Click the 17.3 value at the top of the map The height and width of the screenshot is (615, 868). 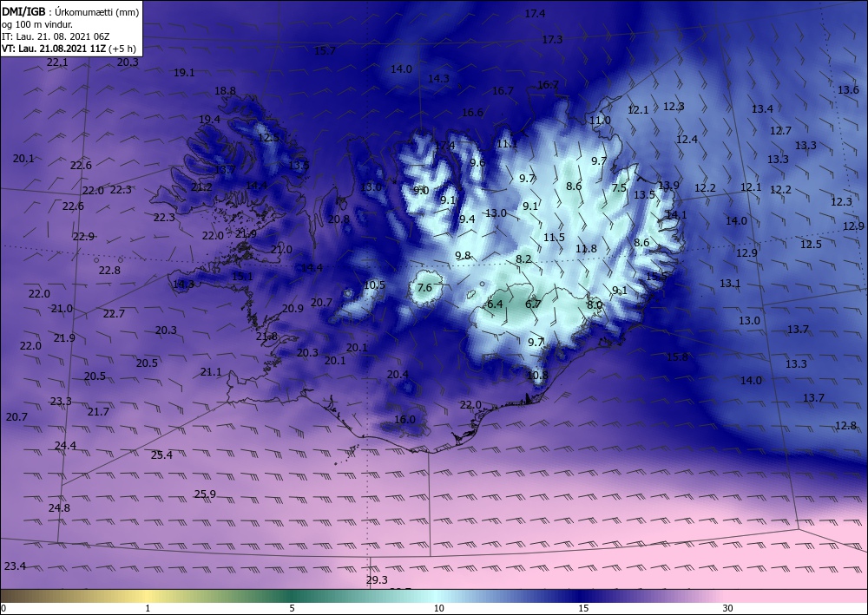coord(552,39)
